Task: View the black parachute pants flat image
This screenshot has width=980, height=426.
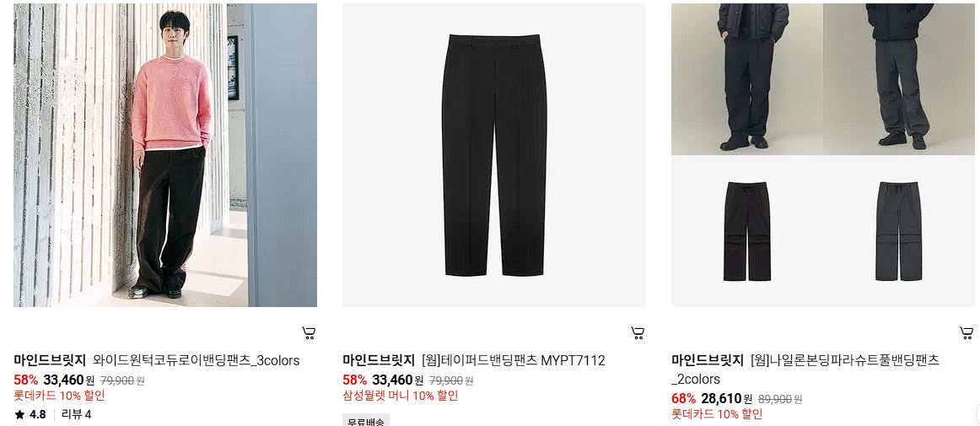Action: [x=747, y=231]
